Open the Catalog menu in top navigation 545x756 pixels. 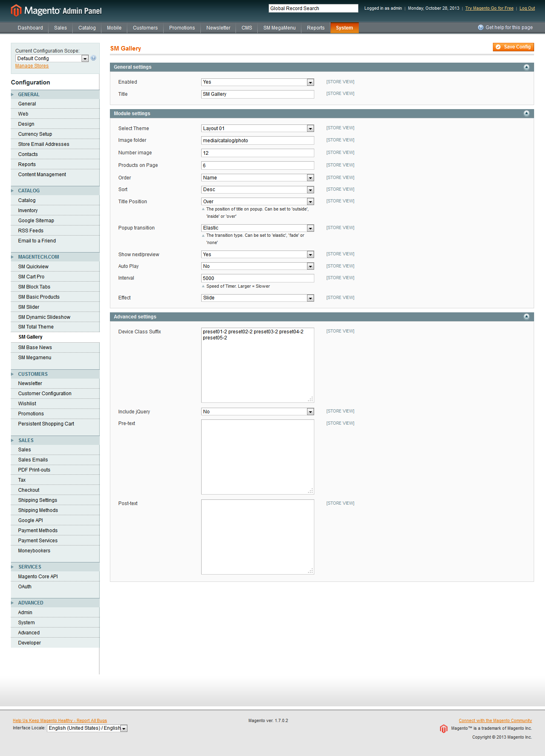pos(87,28)
